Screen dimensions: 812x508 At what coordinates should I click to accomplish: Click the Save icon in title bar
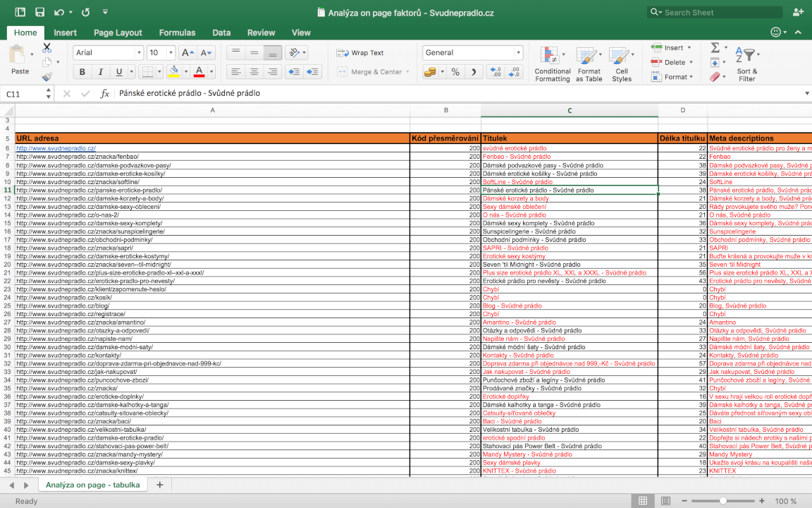[39, 12]
